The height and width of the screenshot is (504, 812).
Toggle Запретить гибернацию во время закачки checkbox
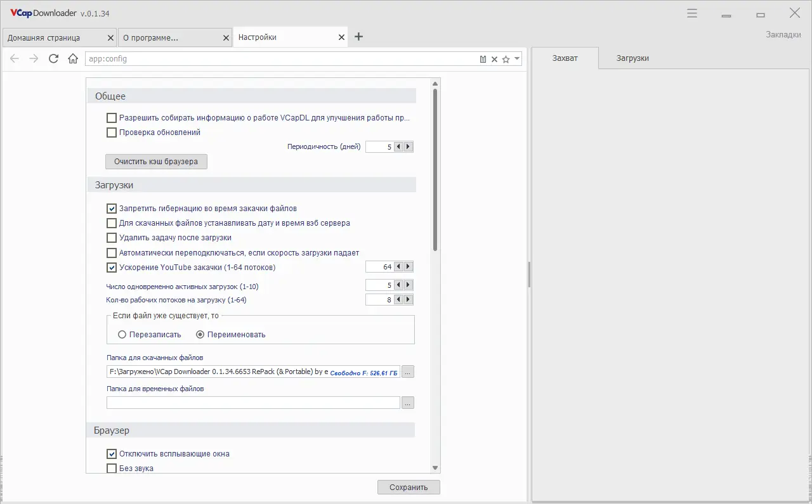pyautogui.click(x=112, y=209)
